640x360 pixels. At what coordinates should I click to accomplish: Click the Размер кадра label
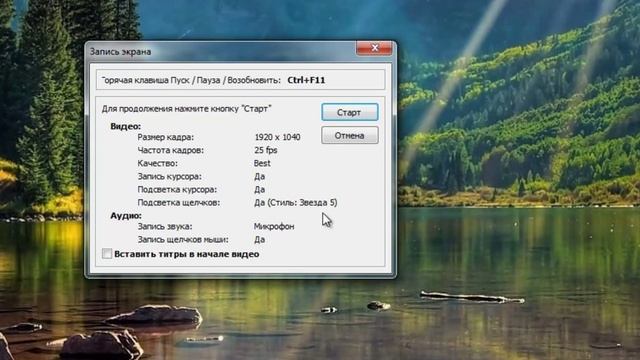166,137
